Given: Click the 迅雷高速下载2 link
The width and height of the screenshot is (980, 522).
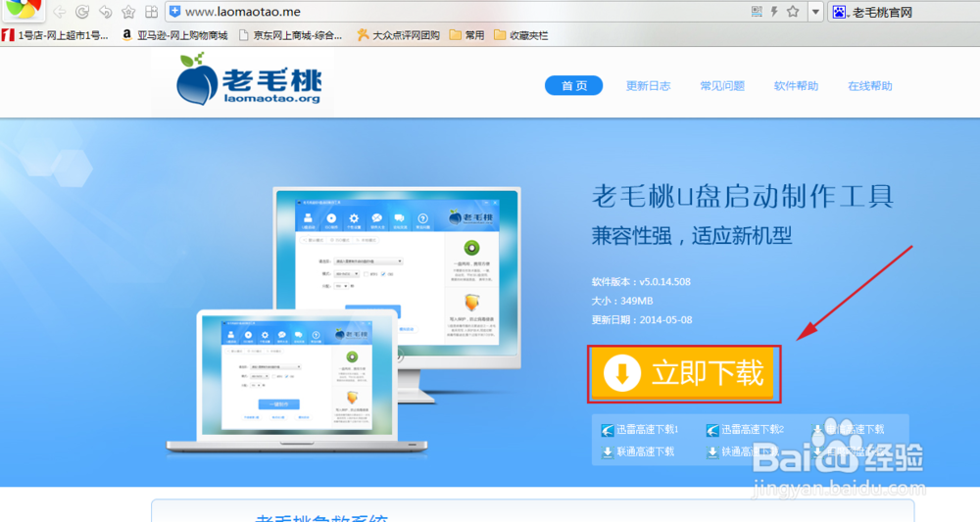Looking at the screenshot, I should [745, 430].
